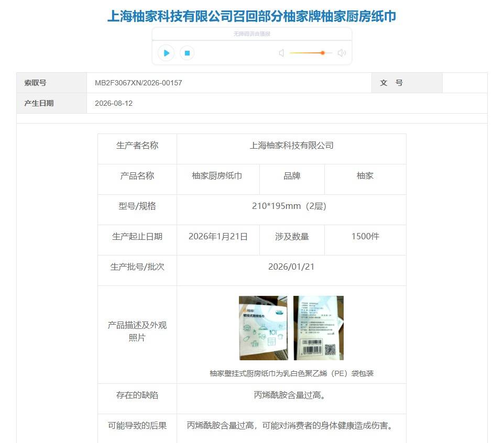Viewport: 504px width, 443px height.
Task: Click the 无障碍语音播报 player label
Action: click(x=251, y=34)
